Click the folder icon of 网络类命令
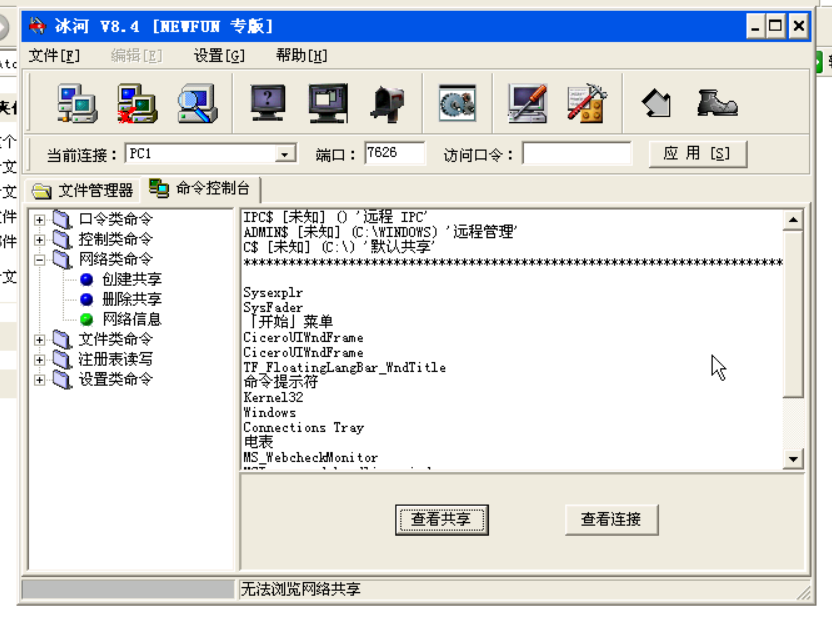This screenshot has height=617, width=832. point(62,259)
